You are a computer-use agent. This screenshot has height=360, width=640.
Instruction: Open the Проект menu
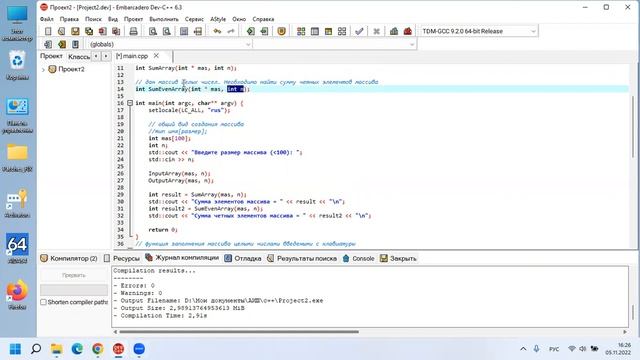click(133, 19)
